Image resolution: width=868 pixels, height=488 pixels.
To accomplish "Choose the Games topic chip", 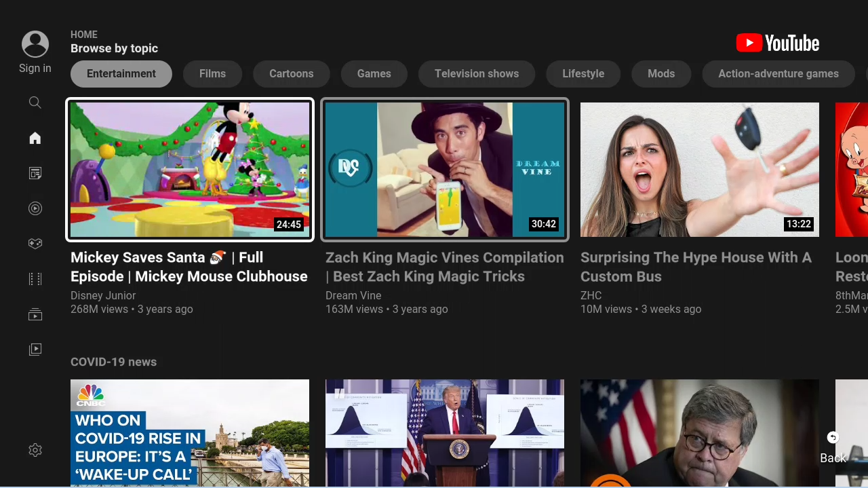I will [374, 74].
